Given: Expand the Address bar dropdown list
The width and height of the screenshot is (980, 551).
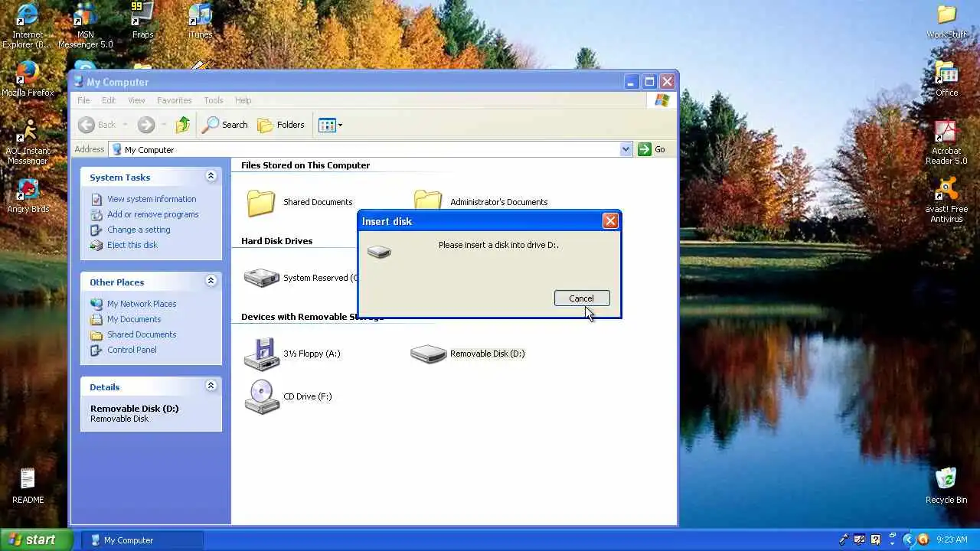Looking at the screenshot, I should (x=626, y=149).
